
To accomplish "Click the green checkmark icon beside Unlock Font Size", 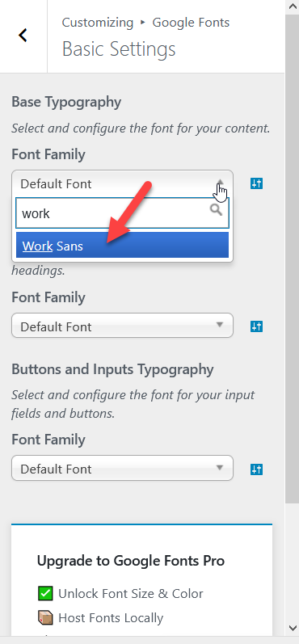I will (x=45, y=593).
